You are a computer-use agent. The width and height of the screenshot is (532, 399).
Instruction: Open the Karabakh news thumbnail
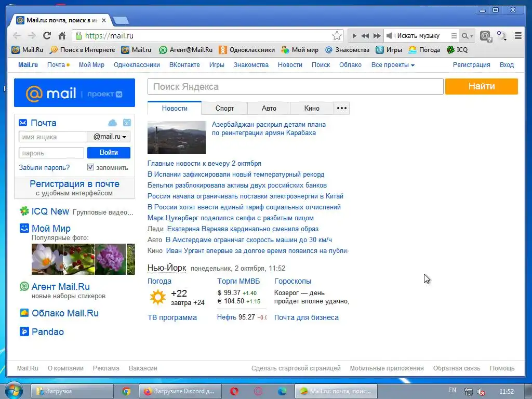[177, 137]
